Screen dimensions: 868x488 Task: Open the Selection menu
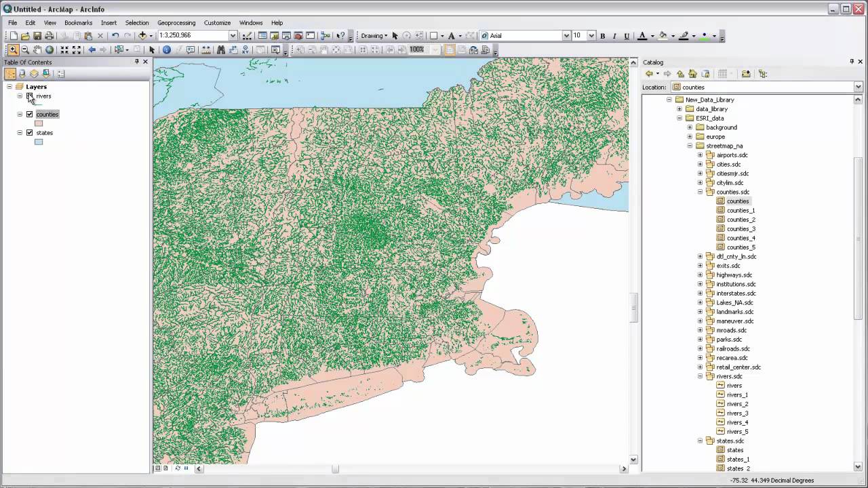click(x=137, y=22)
